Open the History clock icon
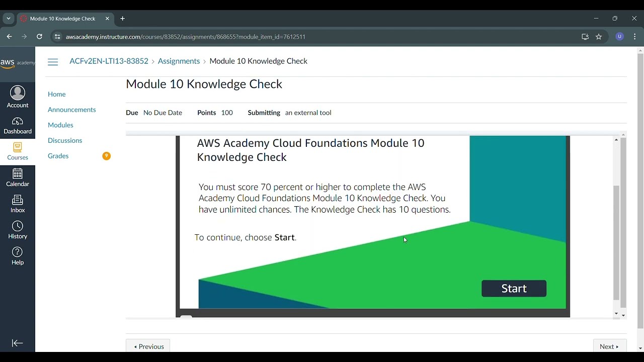Screen dimensions: 644x362 (18, 226)
